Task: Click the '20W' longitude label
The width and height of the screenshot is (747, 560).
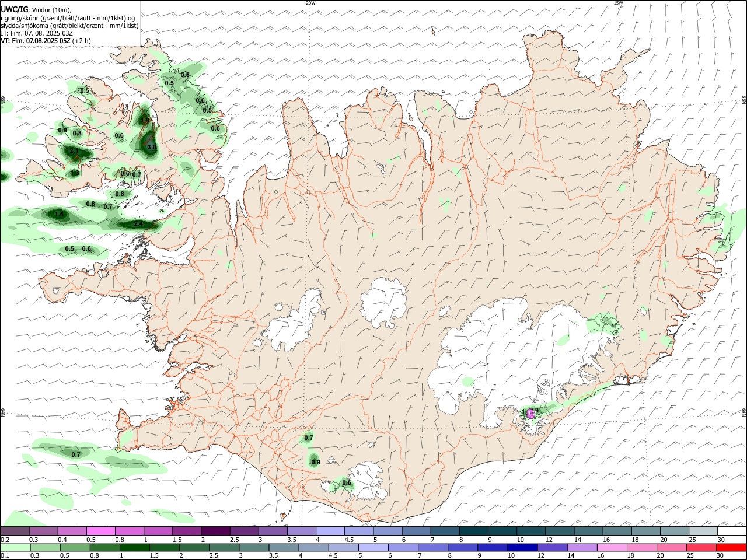Action: [310, 3]
